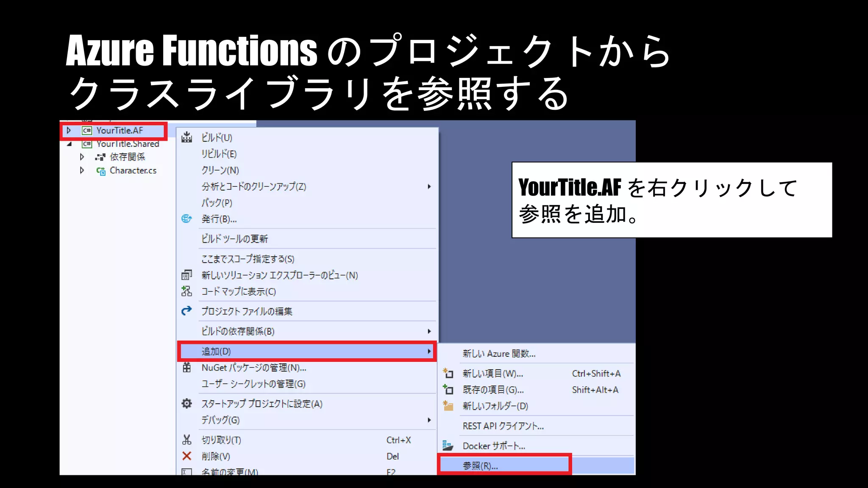Select スタートアップ プロジェクトに設定(A) entry

click(x=307, y=403)
